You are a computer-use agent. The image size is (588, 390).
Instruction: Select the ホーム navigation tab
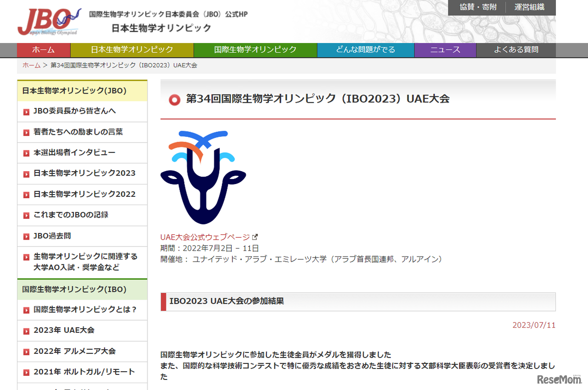(x=44, y=50)
